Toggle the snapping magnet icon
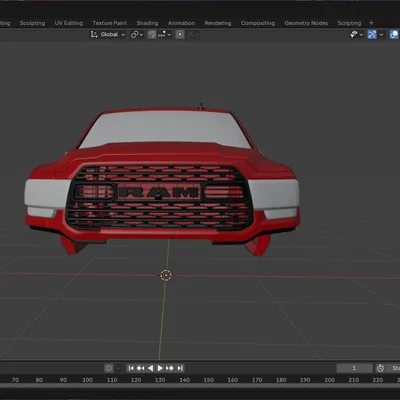400x400 pixels. click(152, 34)
